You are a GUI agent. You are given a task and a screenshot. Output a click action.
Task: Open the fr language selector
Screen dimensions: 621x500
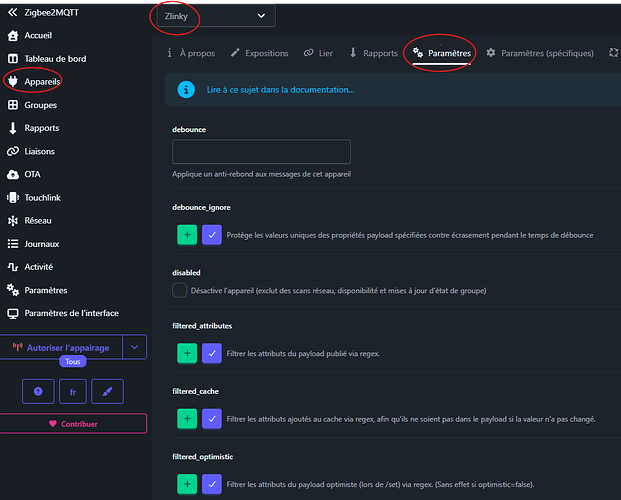pyautogui.click(x=73, y=391)
